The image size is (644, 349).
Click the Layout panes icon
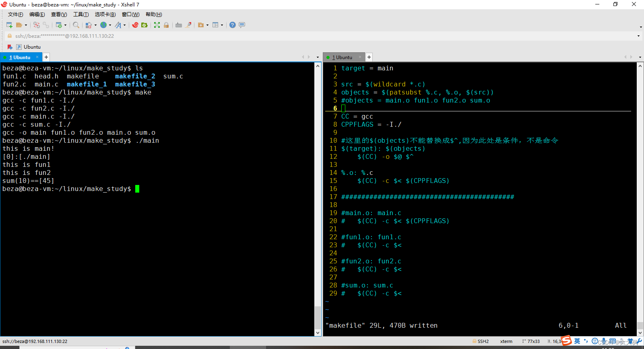click(215, 25)
